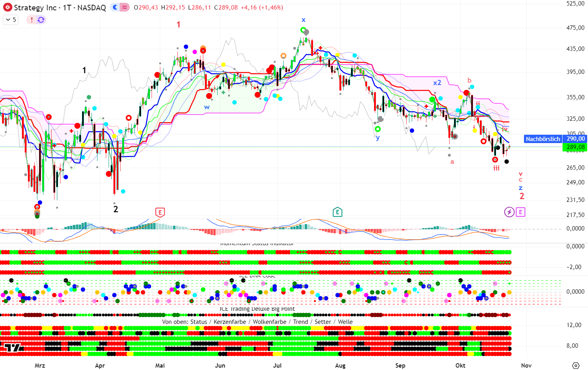588x370 pixels.
Task: Click the Strategy Inc symbol logo
Action: point(8,8)
